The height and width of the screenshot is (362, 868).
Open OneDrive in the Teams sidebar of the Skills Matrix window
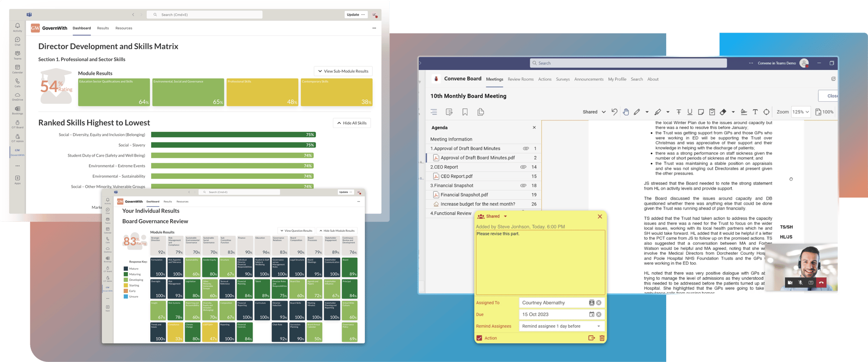[17, 96]
